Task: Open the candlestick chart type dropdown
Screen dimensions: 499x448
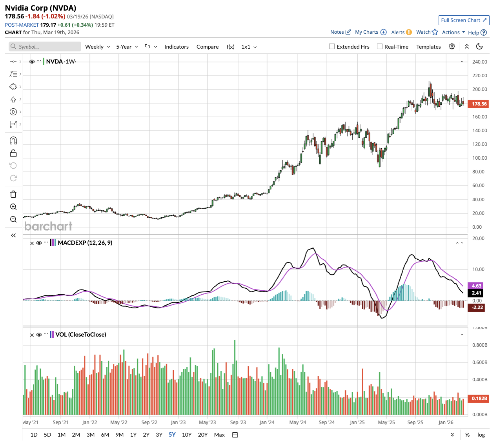Action: (151, 47)
